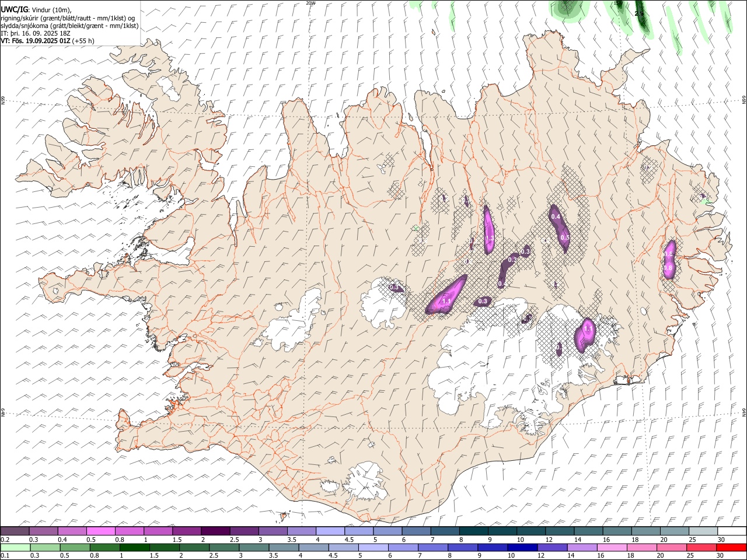Click the darkest green 1 swatch in the bottom legend row
This screenshot has width=747, height=560.
(x=135, y=548)
